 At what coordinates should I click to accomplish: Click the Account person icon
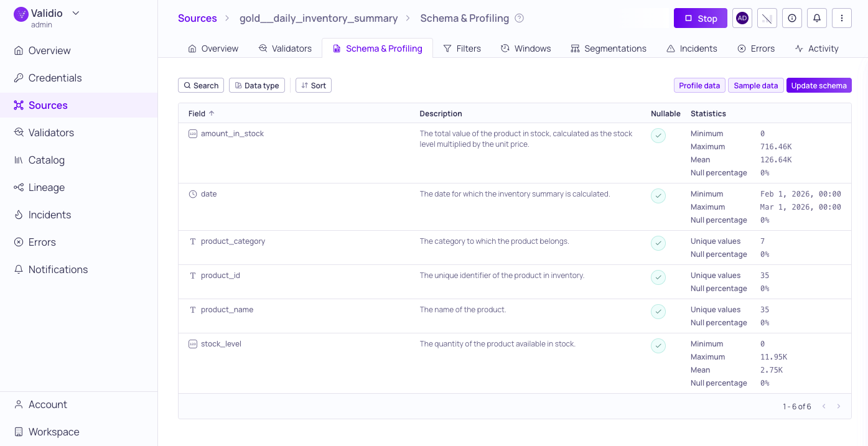click(x=19, y=404)
